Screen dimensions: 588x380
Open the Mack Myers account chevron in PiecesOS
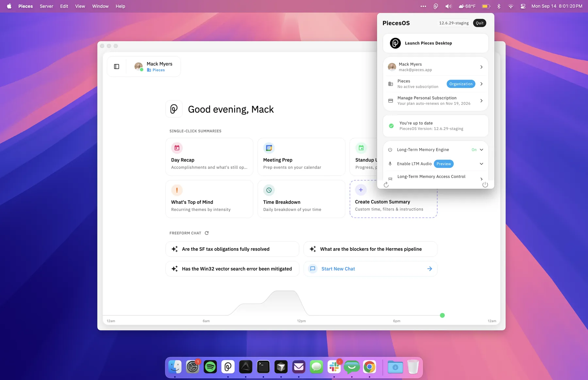pos(482,67)
